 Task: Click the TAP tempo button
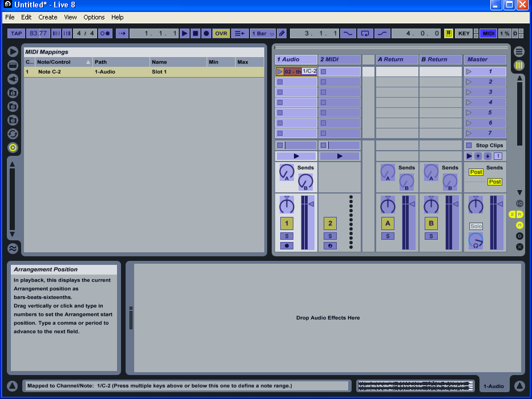(x=15, y=33)
